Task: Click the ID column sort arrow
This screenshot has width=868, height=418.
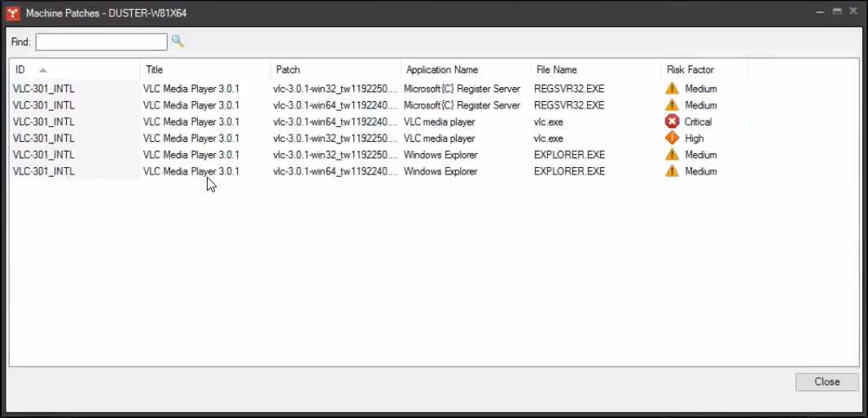Action: click(x=43, y=70)
